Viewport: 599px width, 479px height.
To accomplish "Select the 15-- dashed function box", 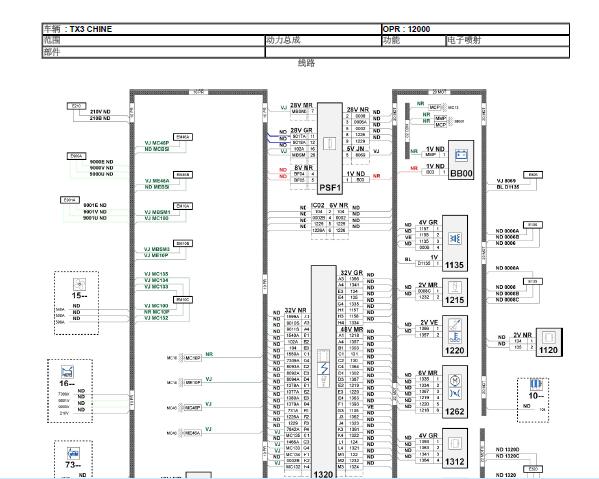I will tap(76, 303).
